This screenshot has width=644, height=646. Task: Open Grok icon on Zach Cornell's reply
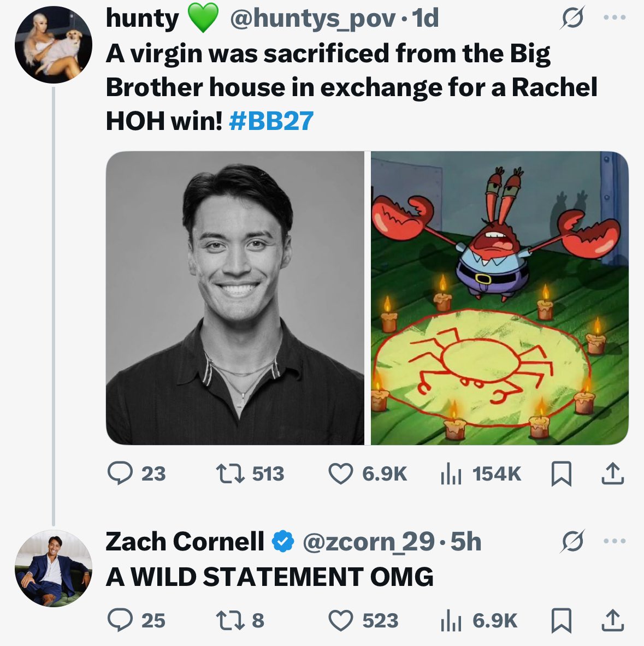pos(571,542)
